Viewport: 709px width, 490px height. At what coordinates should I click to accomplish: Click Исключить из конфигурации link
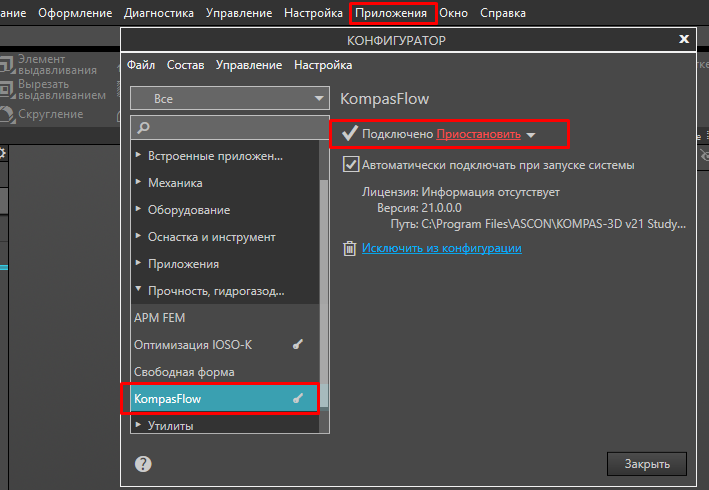click(x=442, y=248)
